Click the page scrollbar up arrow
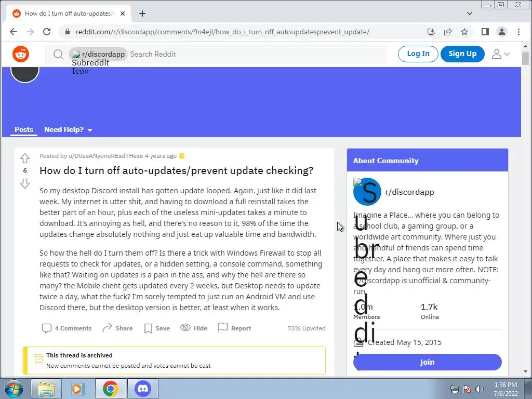532x399 pixels. click(525, 46)
